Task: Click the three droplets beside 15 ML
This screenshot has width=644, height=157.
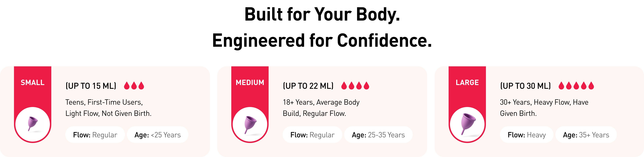Action: pyautogui.click(x=134, y=86)
